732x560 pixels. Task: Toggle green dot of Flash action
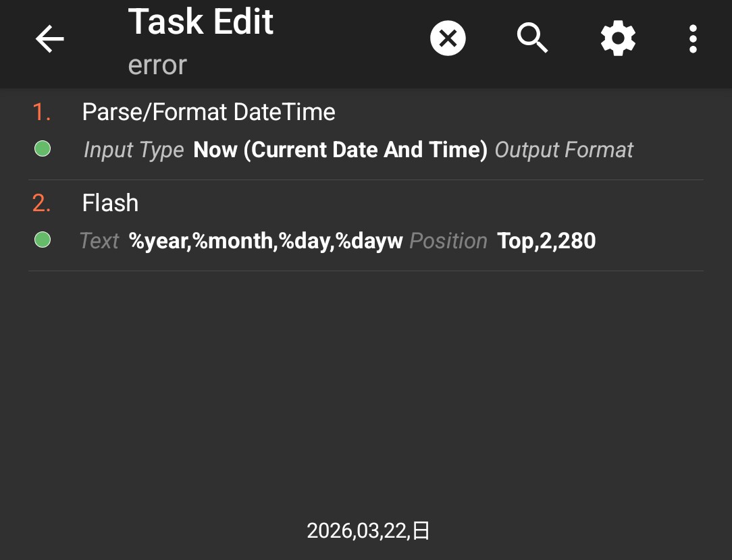[43, 240]
